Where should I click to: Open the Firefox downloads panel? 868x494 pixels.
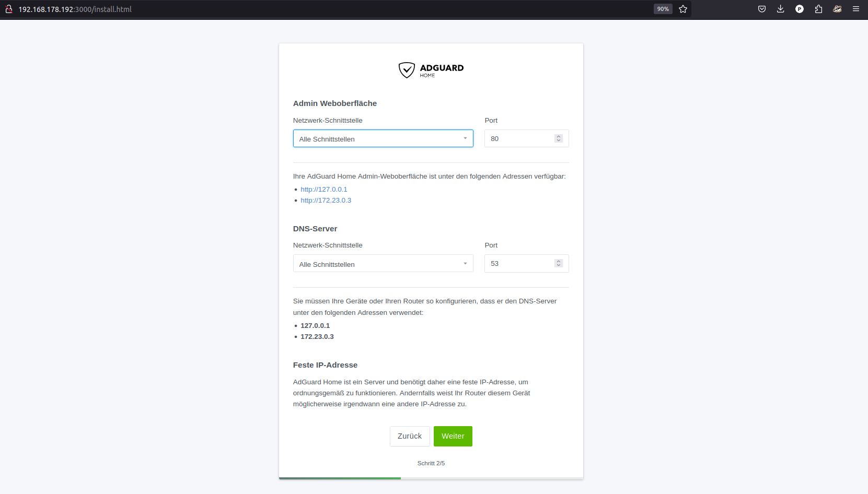(780, 9)
